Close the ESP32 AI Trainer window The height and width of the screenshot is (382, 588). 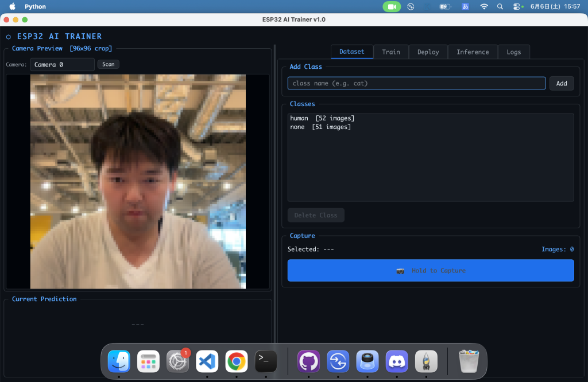tap(6, 20)
